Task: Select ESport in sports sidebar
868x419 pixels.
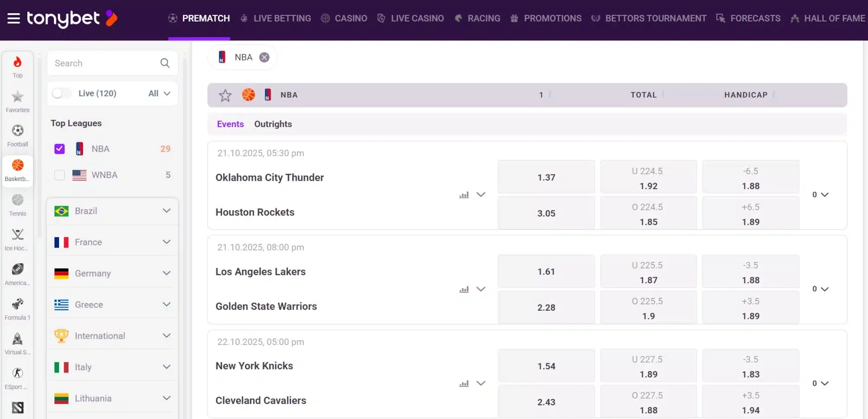Action: pyautogui.click(x=17, y=379)
